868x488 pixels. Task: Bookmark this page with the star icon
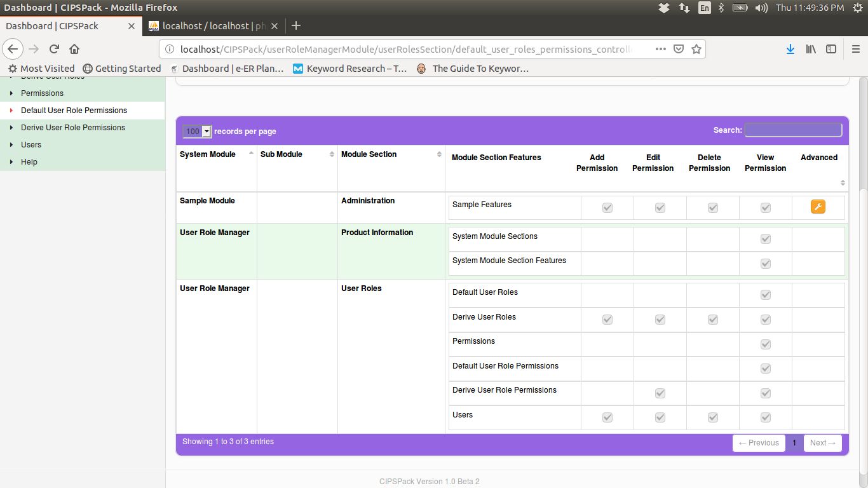point(696,49)
